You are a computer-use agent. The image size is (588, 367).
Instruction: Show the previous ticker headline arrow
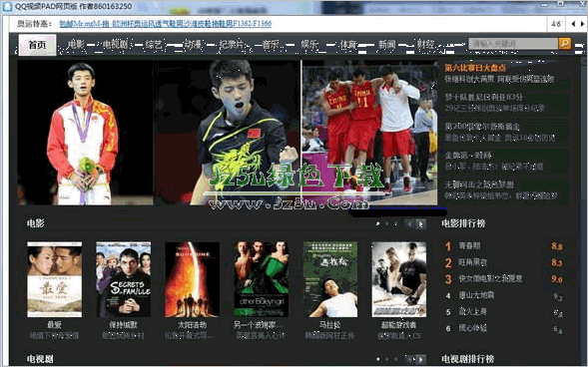tap(573, 24)
